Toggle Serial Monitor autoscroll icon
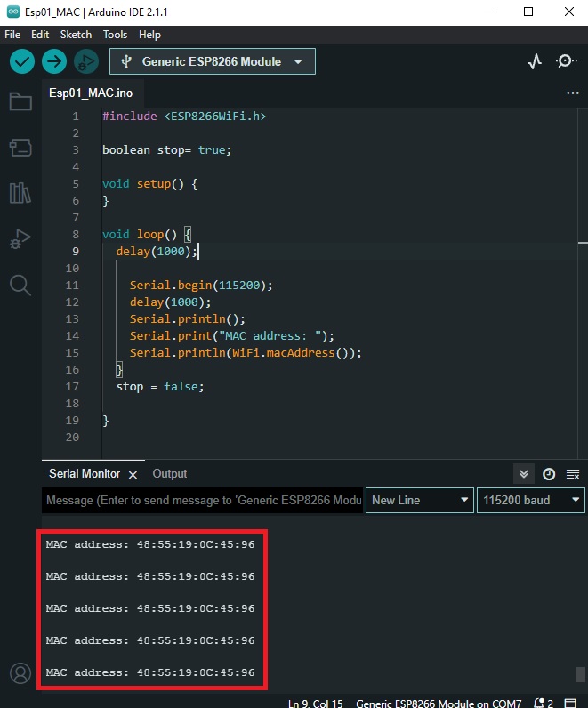 tap(524, 474)
